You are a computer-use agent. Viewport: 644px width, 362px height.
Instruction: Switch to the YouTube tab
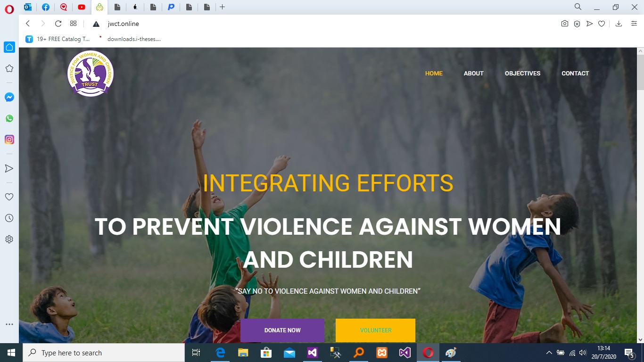click(x=82, y=7)
